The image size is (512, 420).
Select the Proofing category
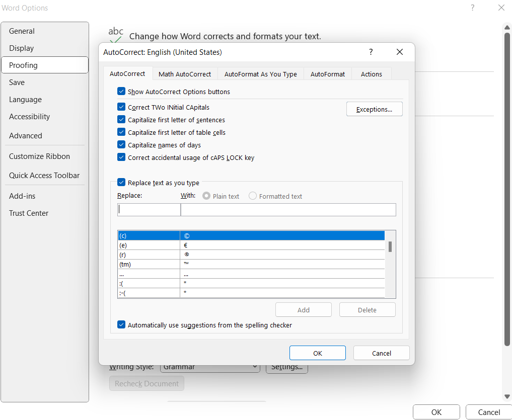tap(45, 65)
